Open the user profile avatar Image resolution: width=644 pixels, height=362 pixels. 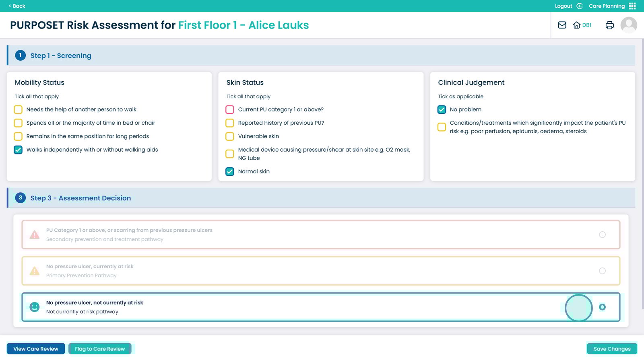point(628,25)
